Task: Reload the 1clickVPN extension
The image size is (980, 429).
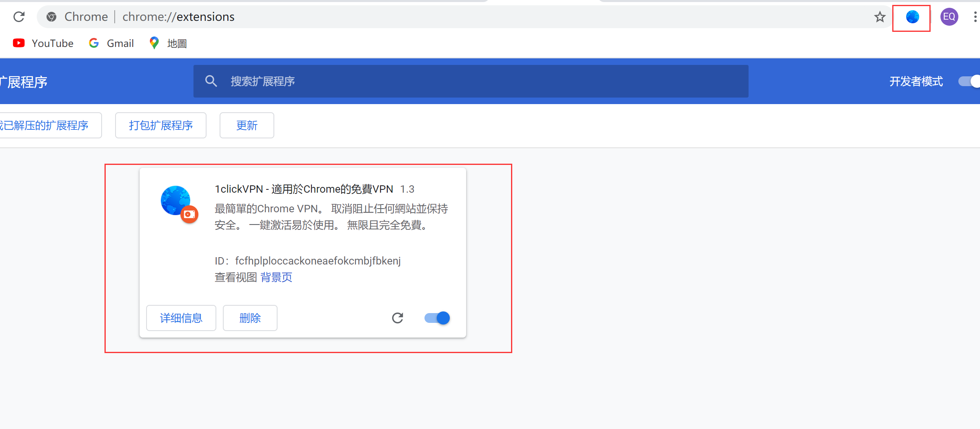Action: point(398,318)
